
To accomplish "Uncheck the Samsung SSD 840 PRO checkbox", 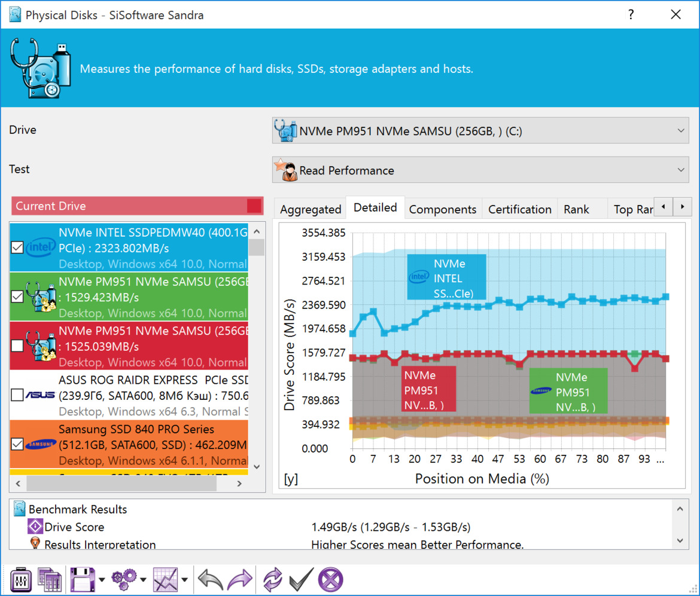I will pyautogui.click(x=17, y=444).
